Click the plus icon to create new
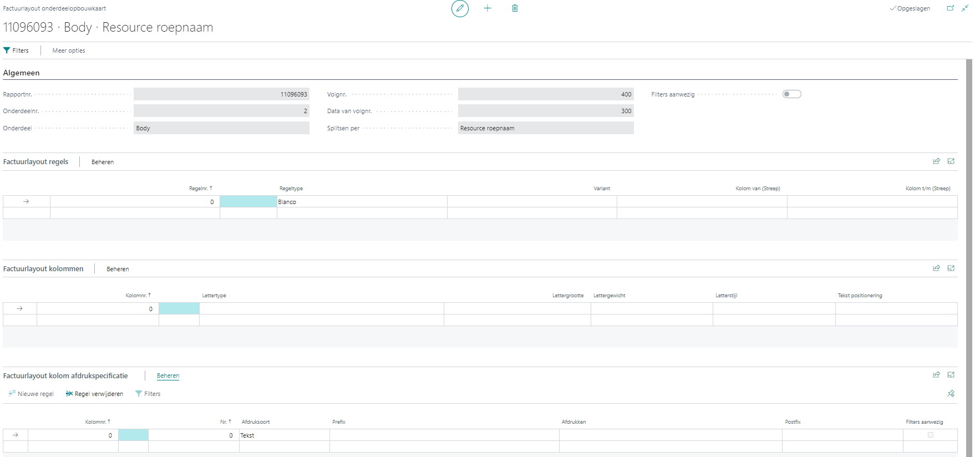The image size is (980, 457). 488,8
